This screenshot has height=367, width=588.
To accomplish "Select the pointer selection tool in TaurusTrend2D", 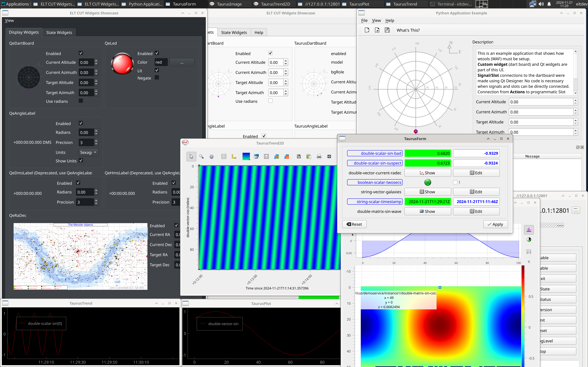I will [191, 157].
